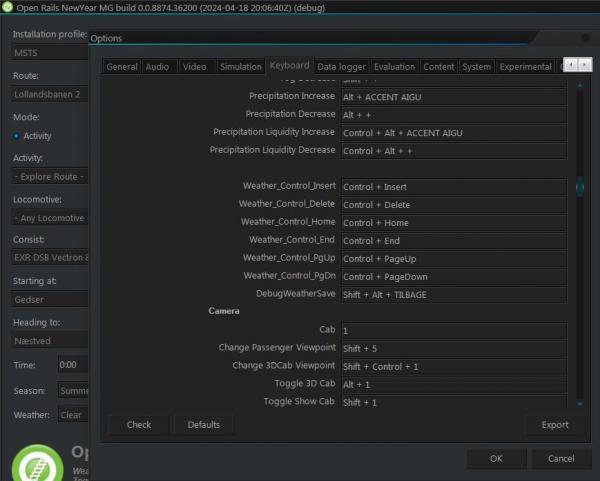Click the Open Rails title bar app icon
Viewport: 600px width, 481px height.
pyautogui.click(x=7, y=7)
